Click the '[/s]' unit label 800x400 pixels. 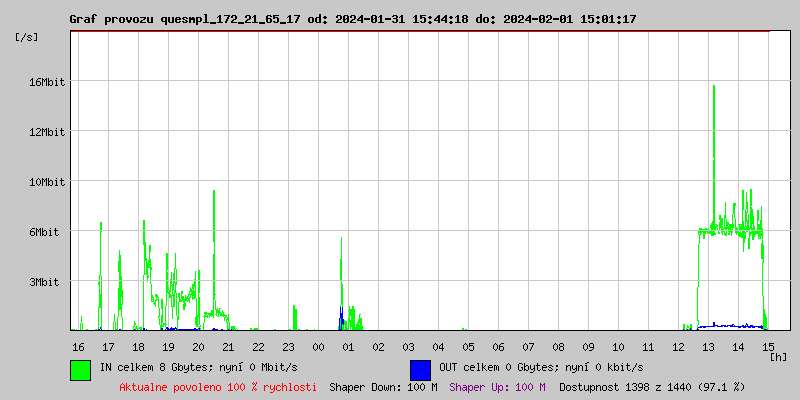coord(28,37)
